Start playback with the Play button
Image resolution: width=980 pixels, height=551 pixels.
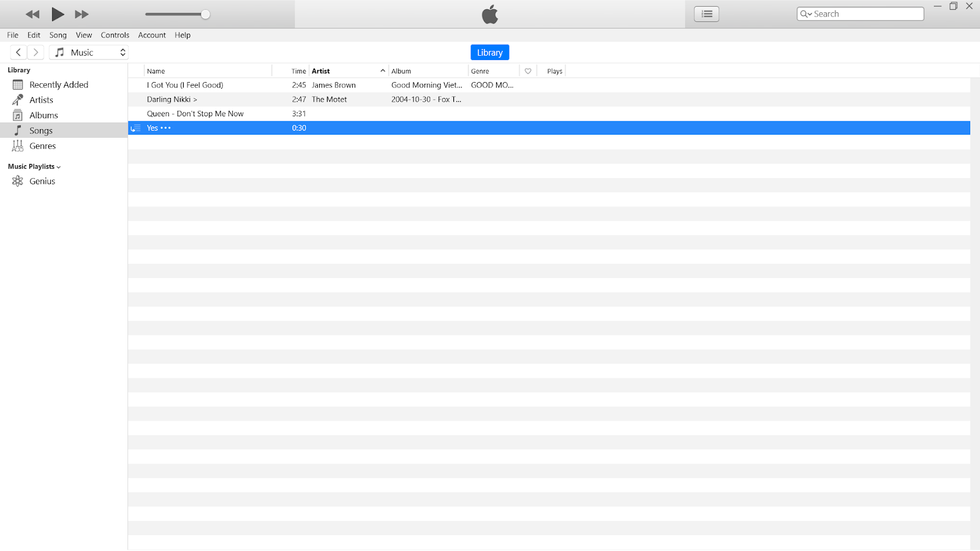click(x=58, y=14)
